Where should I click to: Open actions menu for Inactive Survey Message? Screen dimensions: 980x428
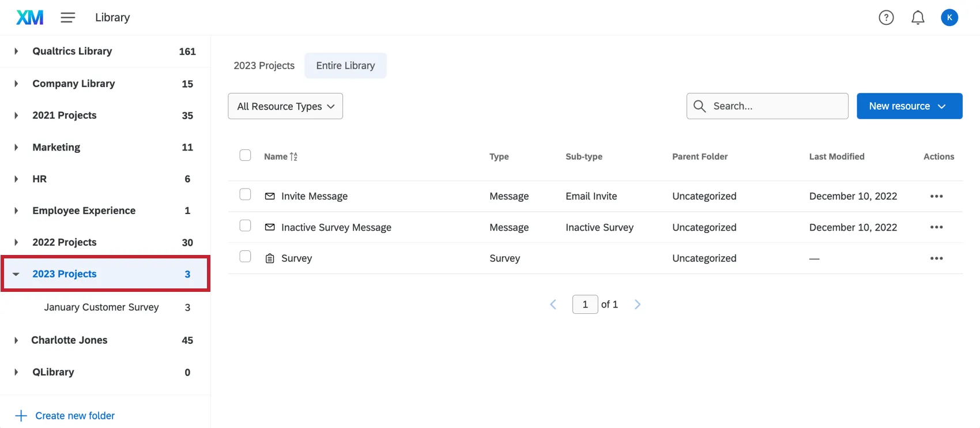936,227
